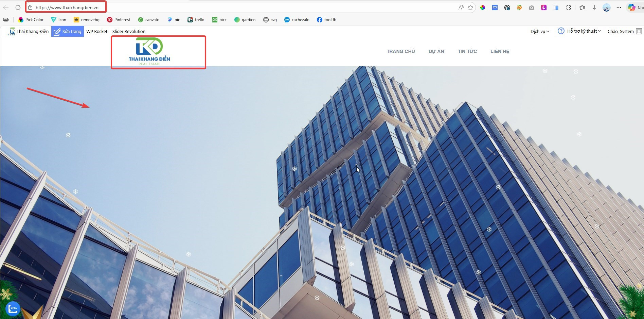Viewport: 644px width, 319px height.
Task: Open the trello bookmark
Action: point(196,20)
